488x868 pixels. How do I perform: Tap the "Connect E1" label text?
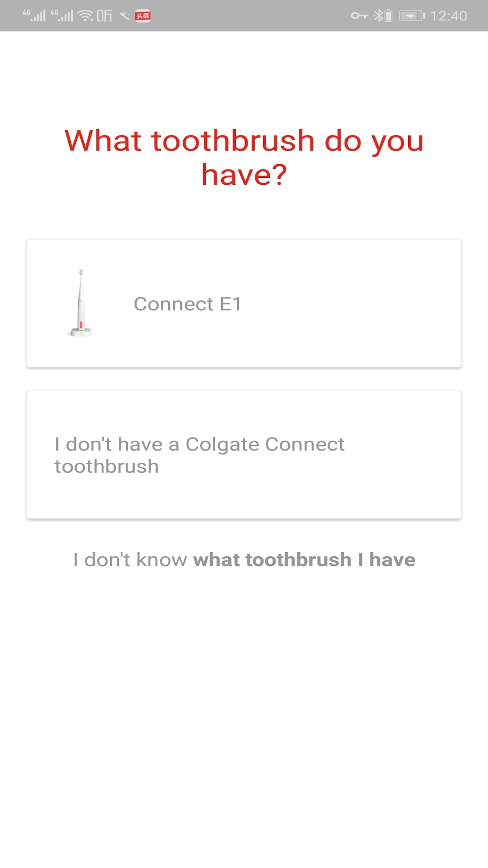(x=187, y=304)
